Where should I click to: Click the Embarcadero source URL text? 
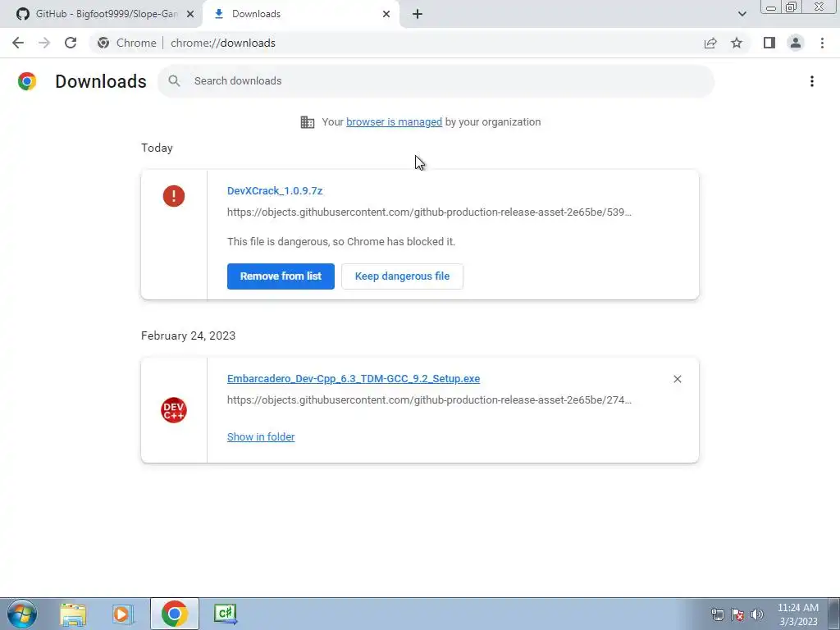[x=429, y=400]
